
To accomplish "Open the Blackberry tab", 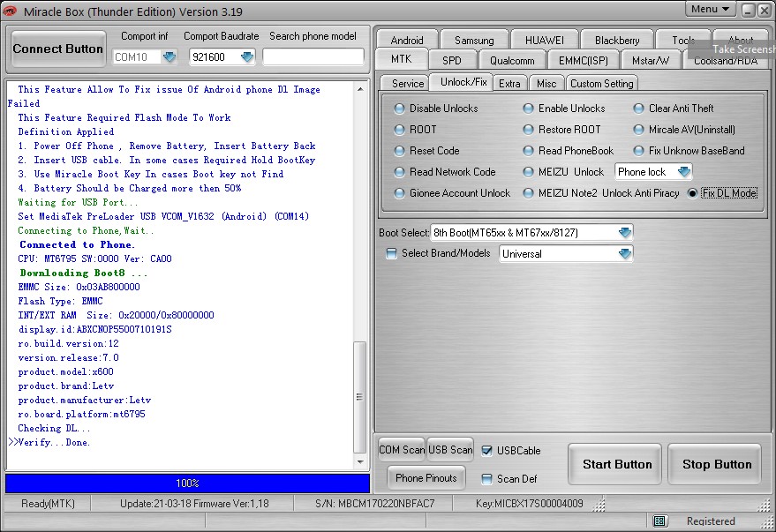I will point(617,40).
